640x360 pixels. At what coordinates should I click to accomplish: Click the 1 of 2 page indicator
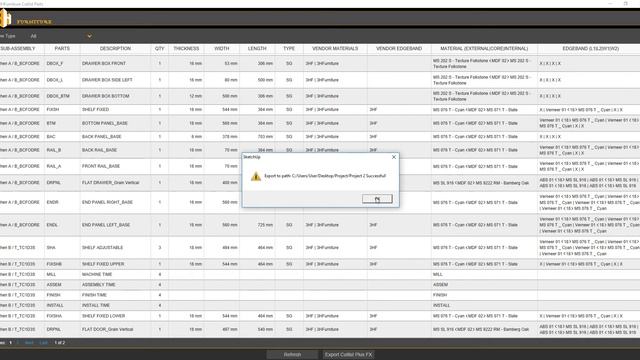coord(60,343)
